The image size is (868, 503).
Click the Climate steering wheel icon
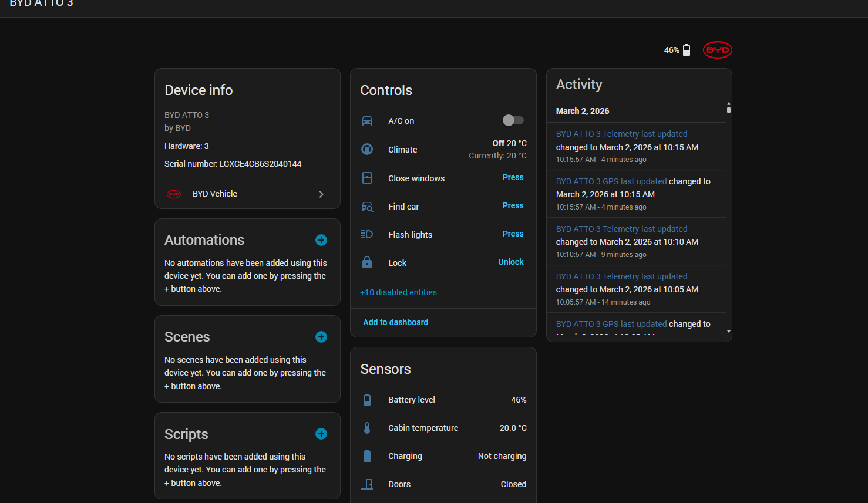367,149
